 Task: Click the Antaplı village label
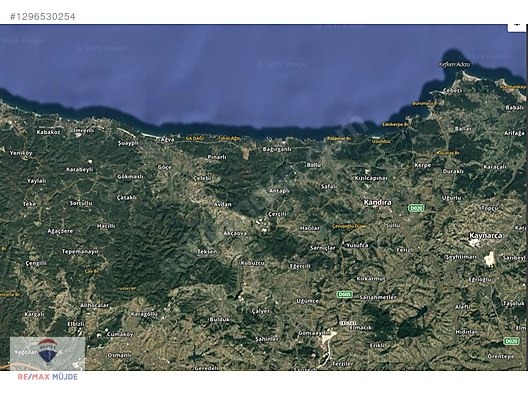279,191
